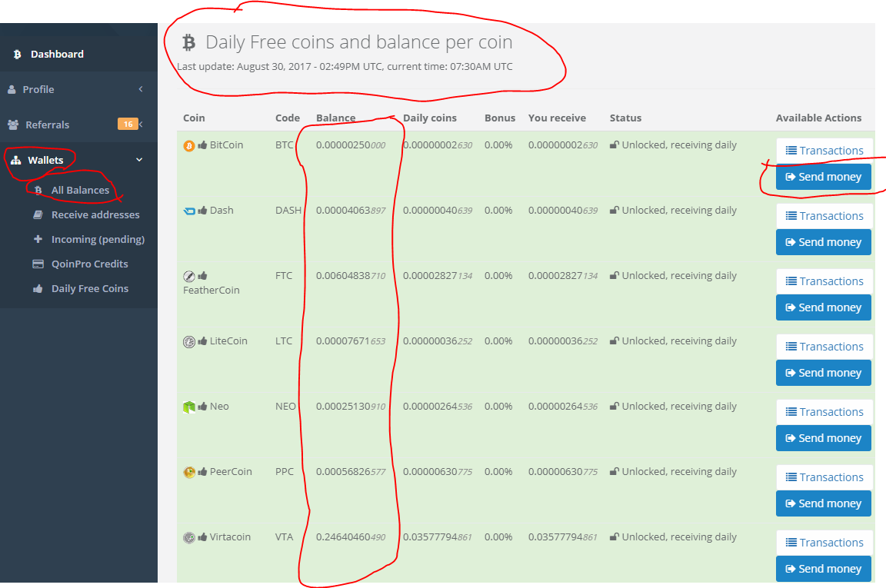
Task: View FeatherCoin Transactions
Action: click(824, 281)
